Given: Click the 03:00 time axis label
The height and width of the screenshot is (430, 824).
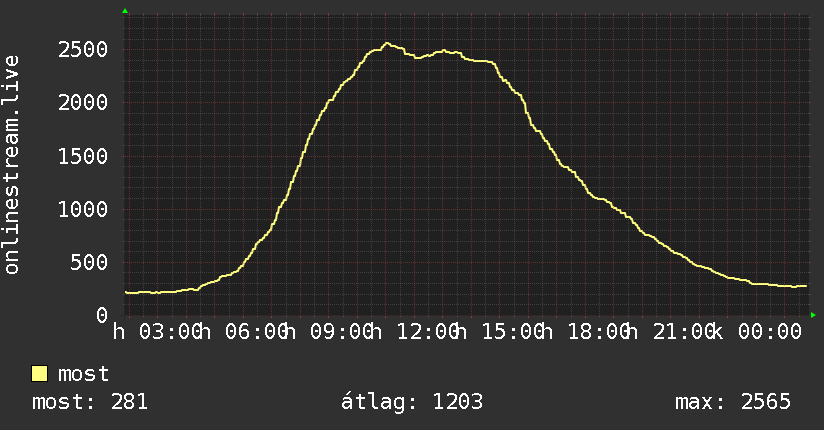Looking at the screenshot, I should point(170,332).
